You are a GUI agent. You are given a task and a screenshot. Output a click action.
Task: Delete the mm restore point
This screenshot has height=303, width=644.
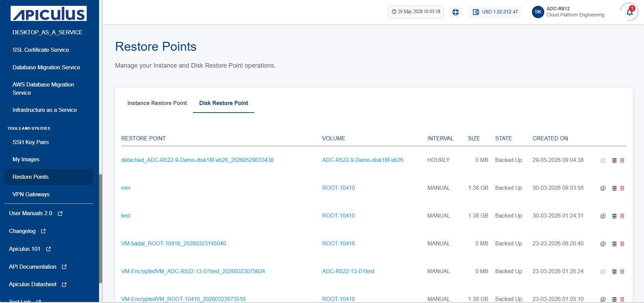click(x=622, y=188)
